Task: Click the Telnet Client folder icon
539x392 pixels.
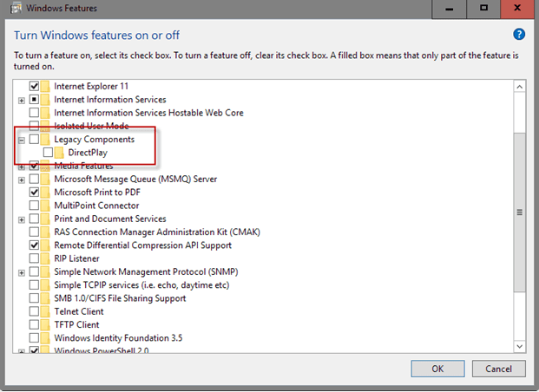Action: pos(45,311)
